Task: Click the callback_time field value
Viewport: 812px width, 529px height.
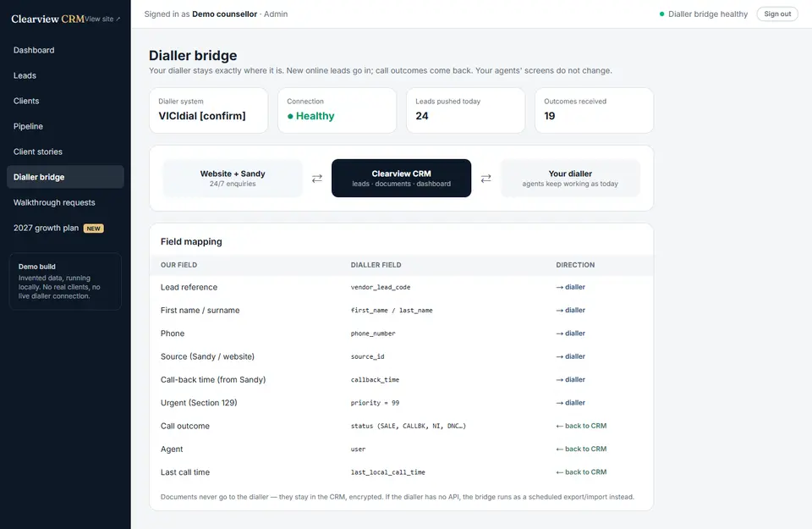Action: coord(375,380)
